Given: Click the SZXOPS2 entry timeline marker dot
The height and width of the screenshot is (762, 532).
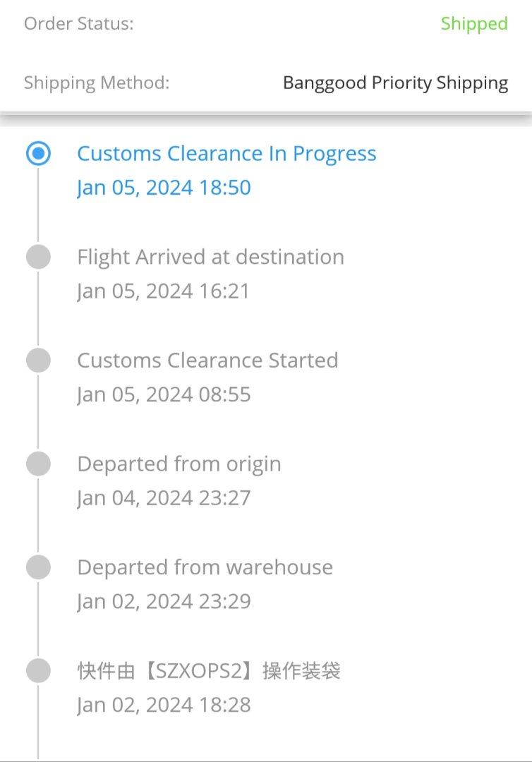Looking at the screenshot, I should [x=38, y=671].
